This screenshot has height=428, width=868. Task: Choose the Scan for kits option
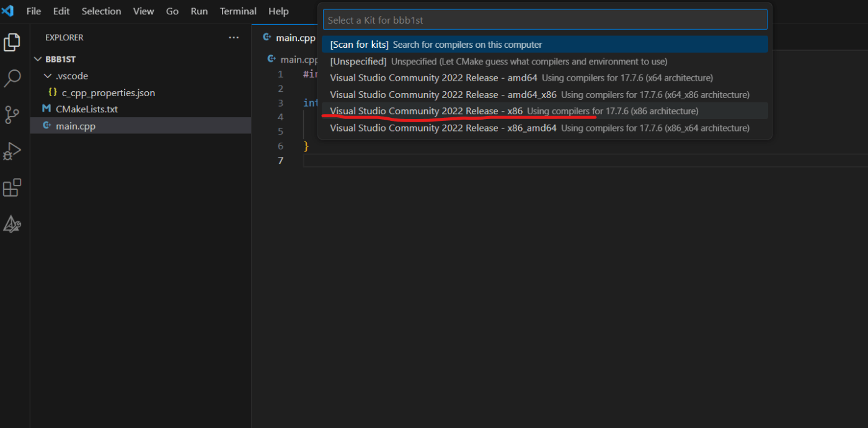pos(545,45)
